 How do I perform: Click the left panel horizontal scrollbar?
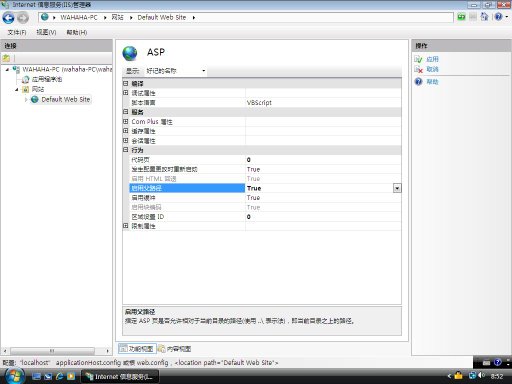[x=52, y=351]
